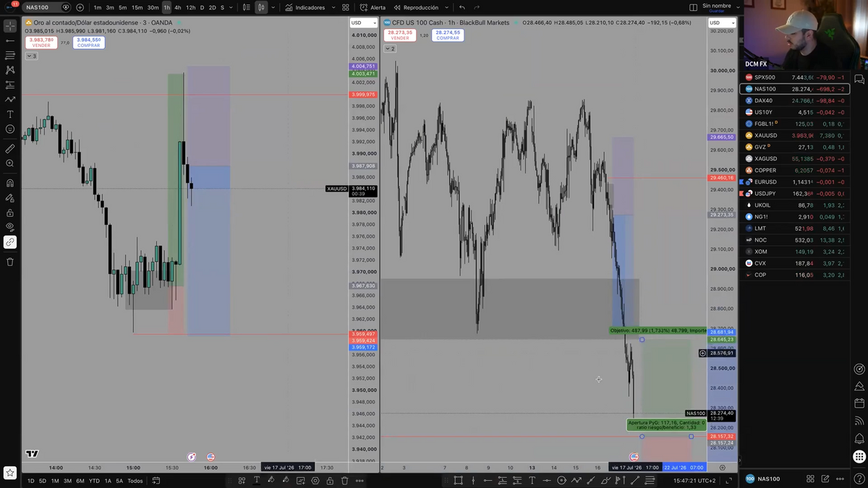Click red VENDER button on gold chart
This screenshot has width=868, height=488.
[41, 43]
